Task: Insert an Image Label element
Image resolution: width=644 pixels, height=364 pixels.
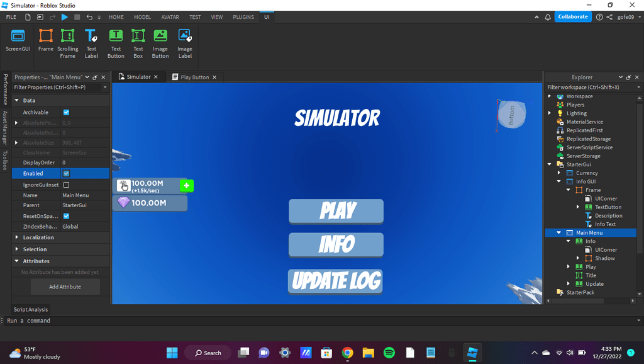Action: pyautogui.click(x=185, y=43)
